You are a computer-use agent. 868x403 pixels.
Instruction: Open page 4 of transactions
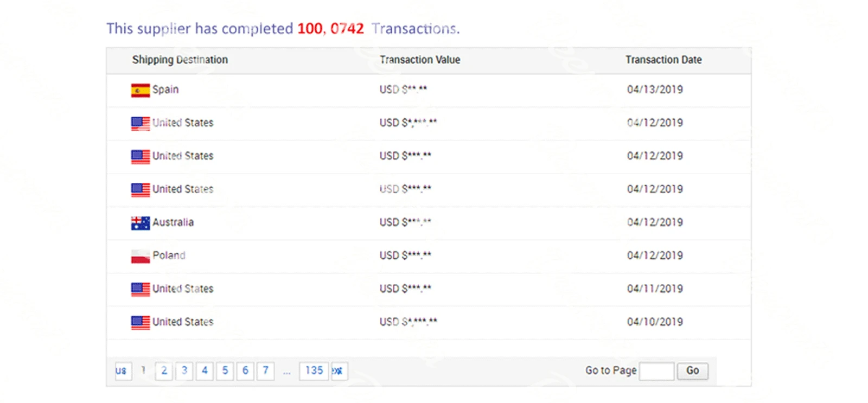point(205,371)
